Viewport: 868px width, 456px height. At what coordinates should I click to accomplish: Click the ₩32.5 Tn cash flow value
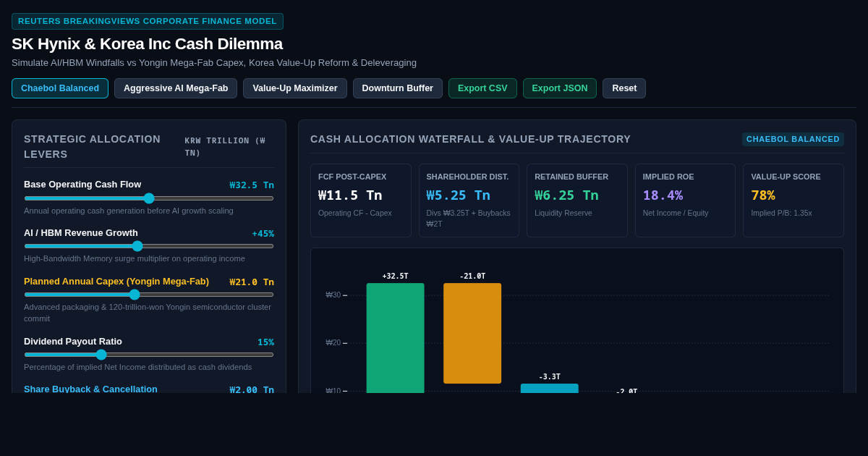pos(252,185)
